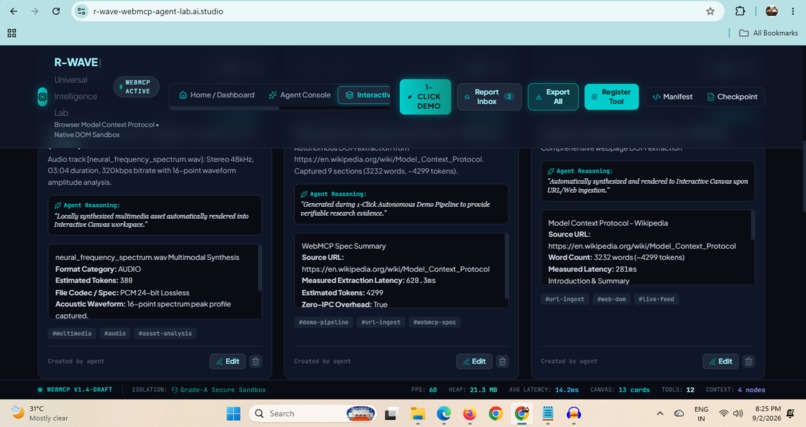View site information icon in address bar
This screenshot has height=427, width=806.
point(81,11)
